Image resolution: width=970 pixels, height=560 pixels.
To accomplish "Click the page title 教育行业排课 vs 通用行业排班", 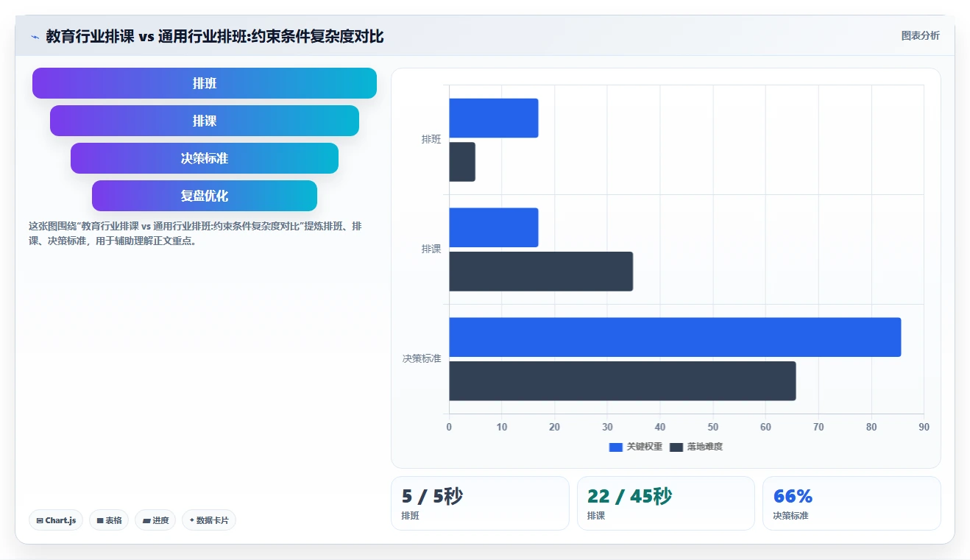I will [x=214, y=36].
